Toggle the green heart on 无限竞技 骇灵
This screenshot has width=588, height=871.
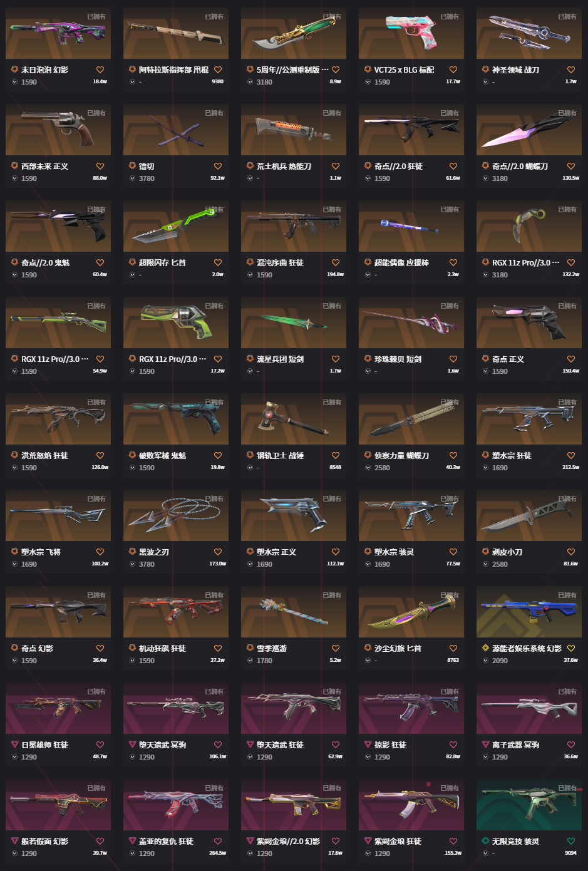[571, 842]
